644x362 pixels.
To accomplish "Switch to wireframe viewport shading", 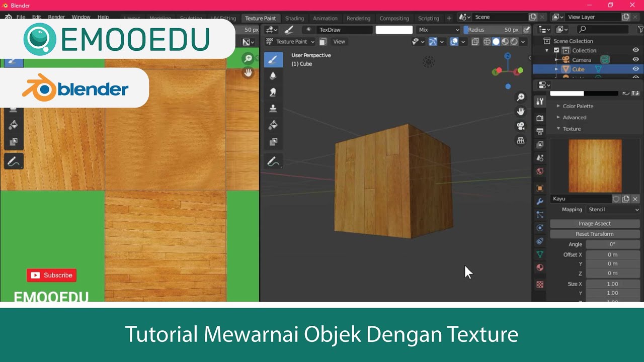I will [x=487, y=42].
